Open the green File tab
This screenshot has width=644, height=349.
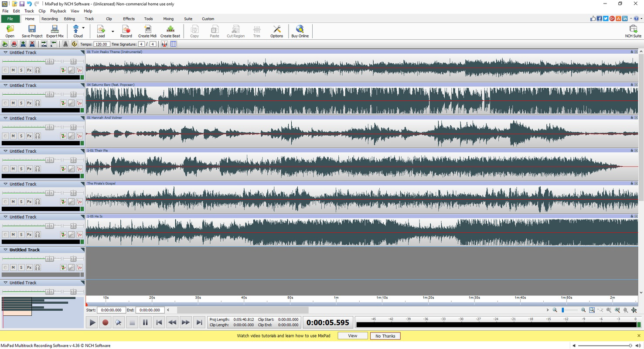point(10,19)
